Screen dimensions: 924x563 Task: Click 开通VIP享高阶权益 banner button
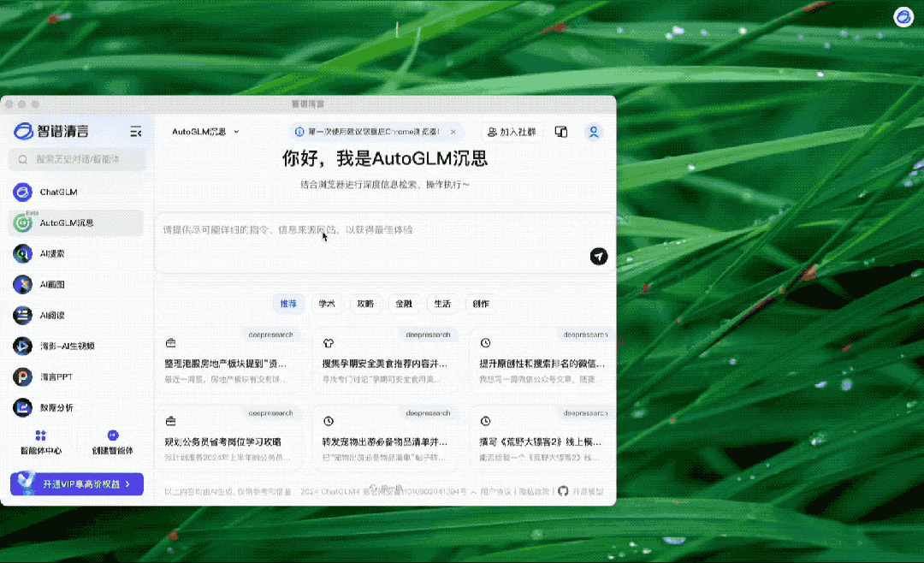77,484
